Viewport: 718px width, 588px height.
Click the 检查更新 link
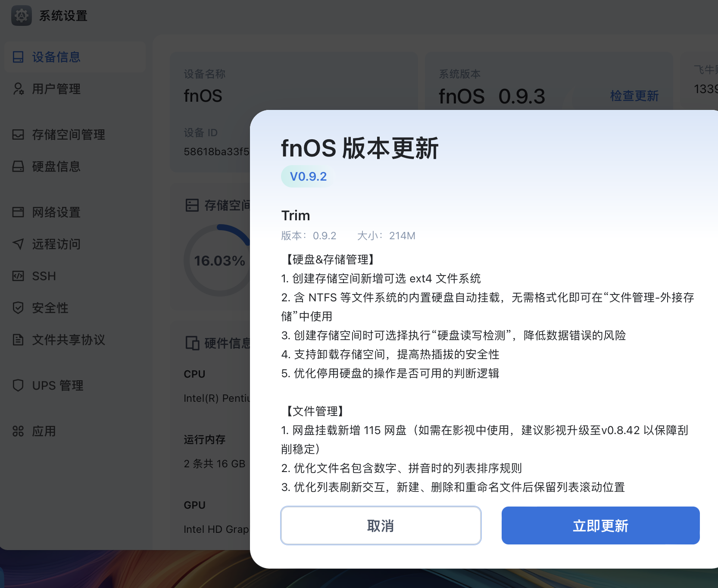[x=634, y=96]
